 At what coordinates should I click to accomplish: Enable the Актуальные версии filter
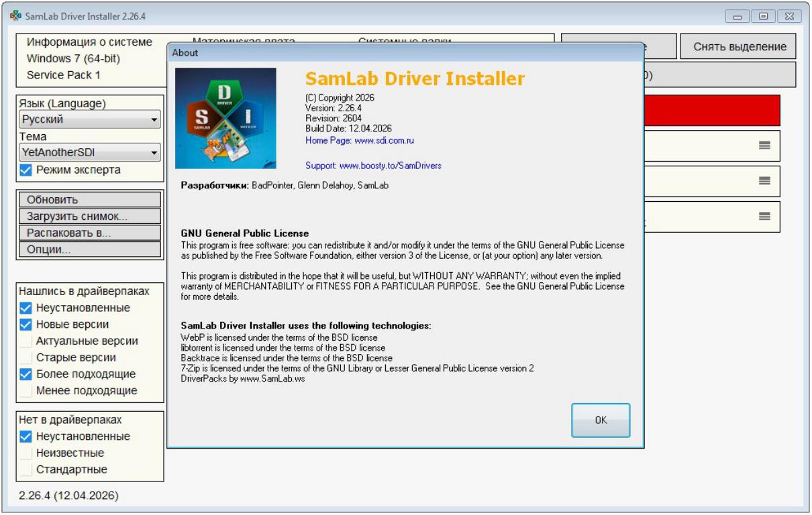click(x=26, y=341)
